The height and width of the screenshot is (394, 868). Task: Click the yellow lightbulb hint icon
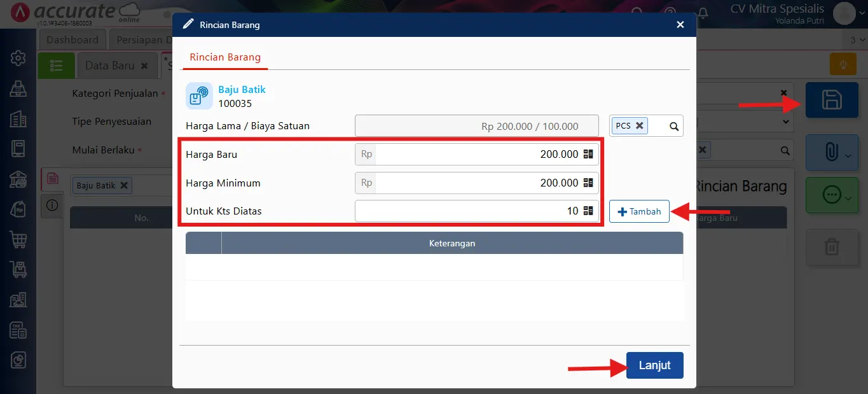point(843,65)
